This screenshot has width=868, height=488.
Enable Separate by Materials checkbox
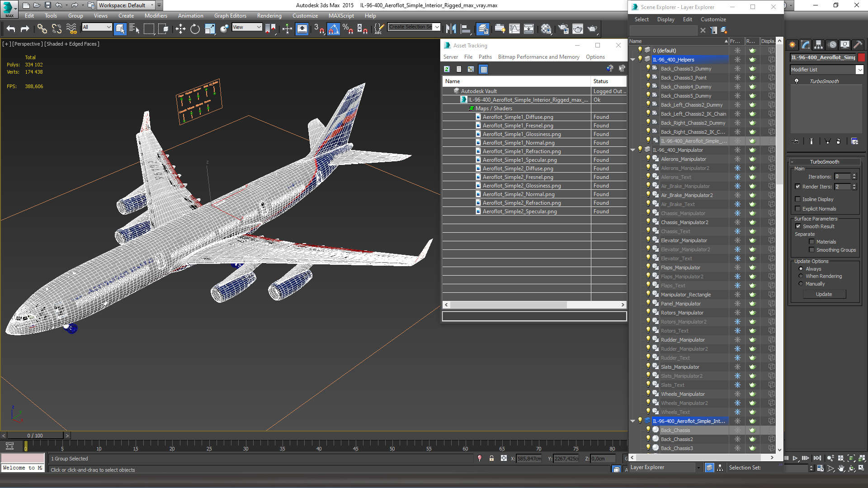point(811,242)
